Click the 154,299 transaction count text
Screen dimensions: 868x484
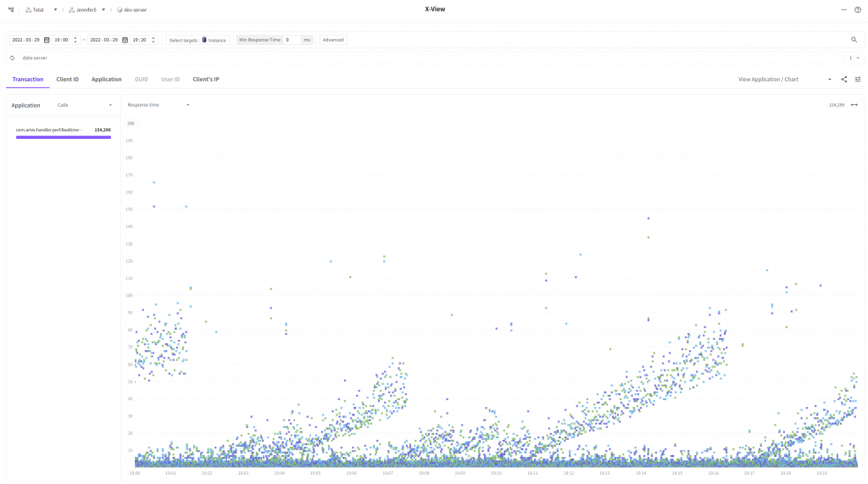(837, 104)
